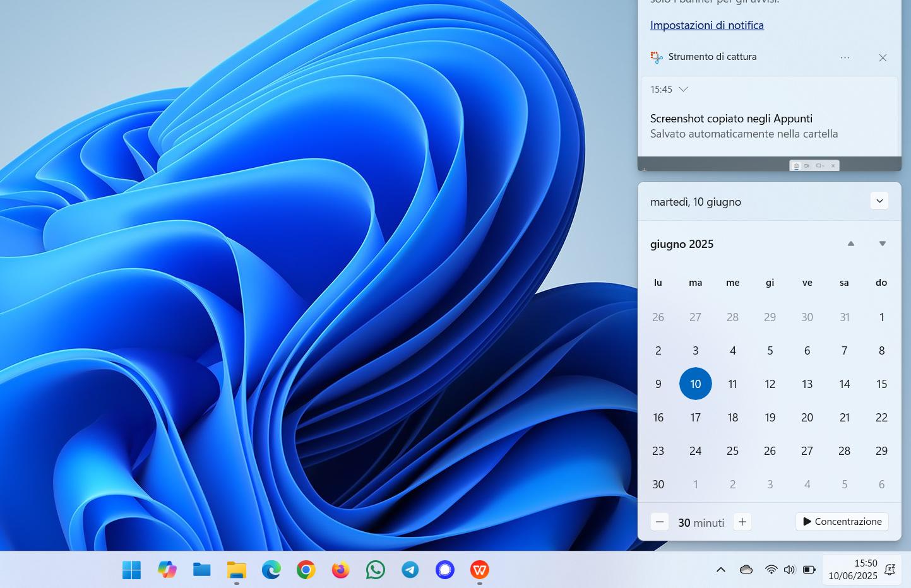Open the Windows Start menu

pyautogui.click(x=131, y=570)
